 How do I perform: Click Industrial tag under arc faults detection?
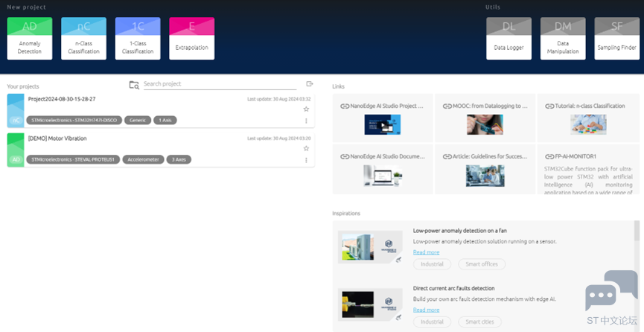[432, 322]
